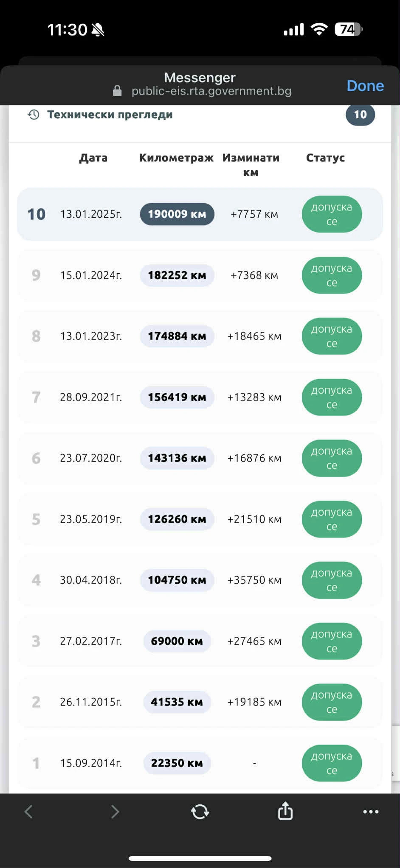Tap the Статус column header
Viewport: 400px width, 868px height.
pyautogui.click(x=325, y=158)
